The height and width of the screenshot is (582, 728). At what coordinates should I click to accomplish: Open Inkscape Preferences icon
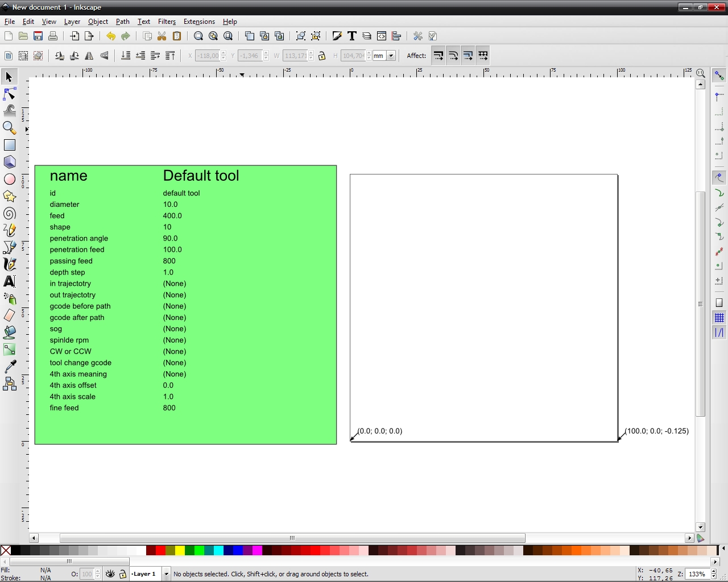pos(418,36)
